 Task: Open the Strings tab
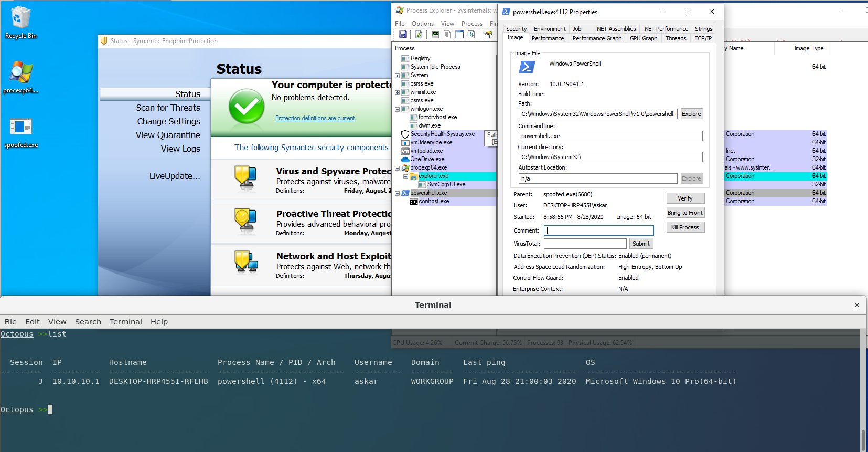point(703,29)
